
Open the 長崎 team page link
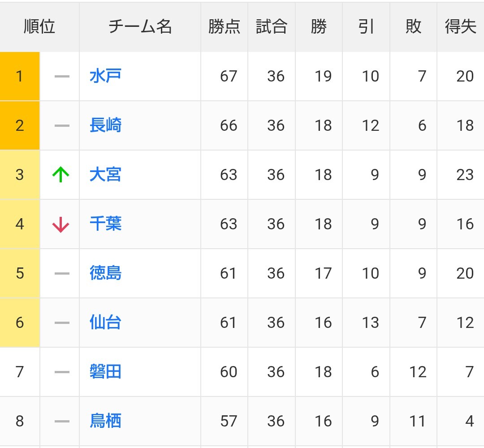tap(105, 125)
